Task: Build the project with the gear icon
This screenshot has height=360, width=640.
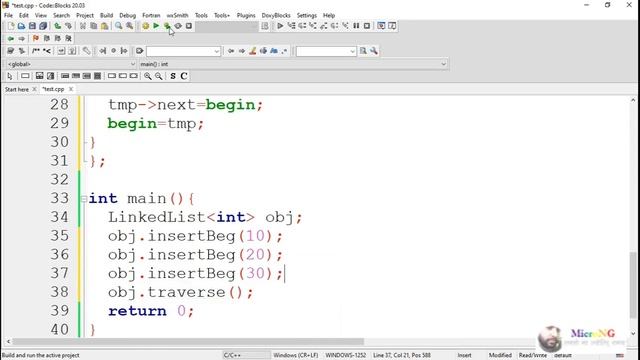Action: click(145, 26)
